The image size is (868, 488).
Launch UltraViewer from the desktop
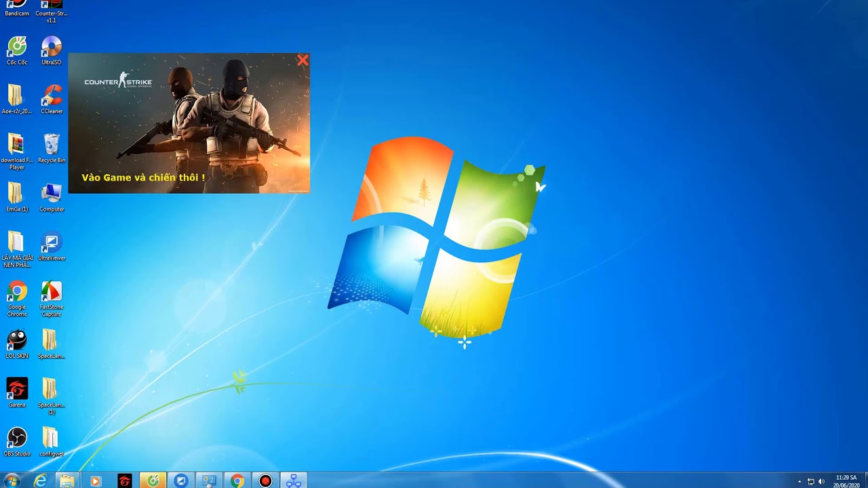point(52,244)
